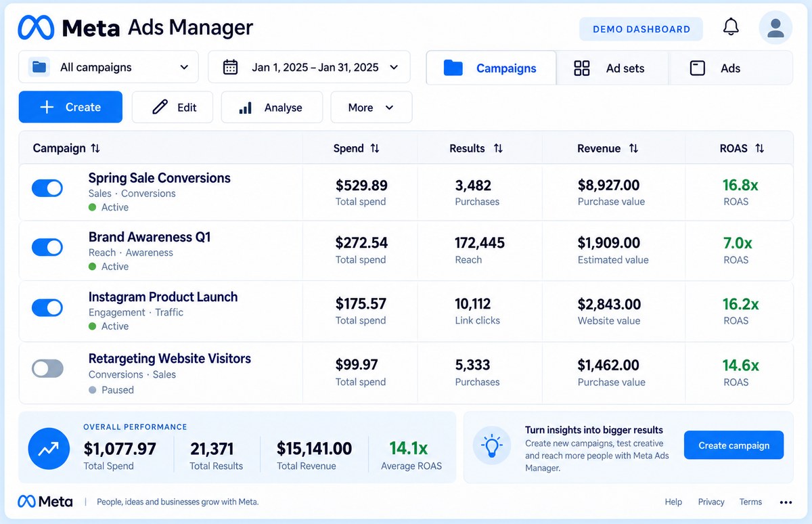Click the Campaigns tab folder icon

[453, 68]
